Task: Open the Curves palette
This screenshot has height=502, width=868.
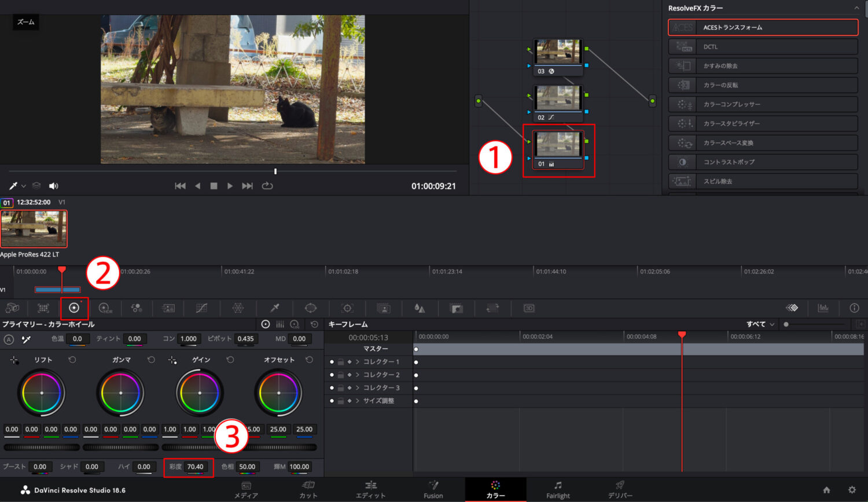Action: [x=201, y=308]
